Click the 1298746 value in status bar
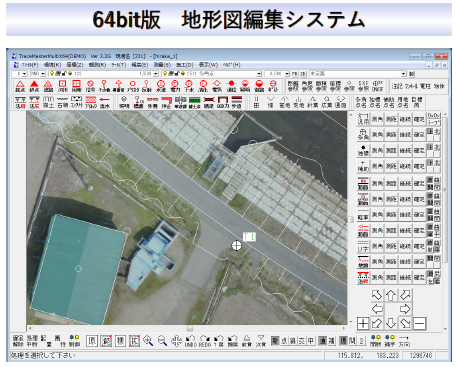Viewport: 456px width, 367px height. pos(421,355)
